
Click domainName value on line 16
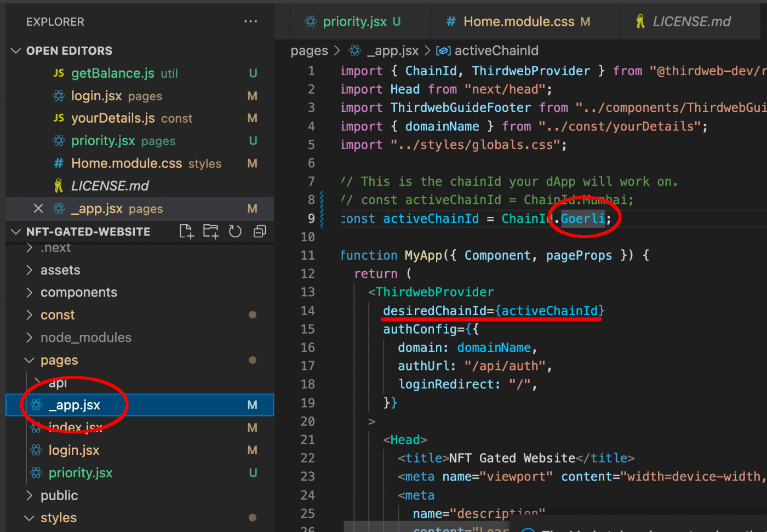click(494, 347)
